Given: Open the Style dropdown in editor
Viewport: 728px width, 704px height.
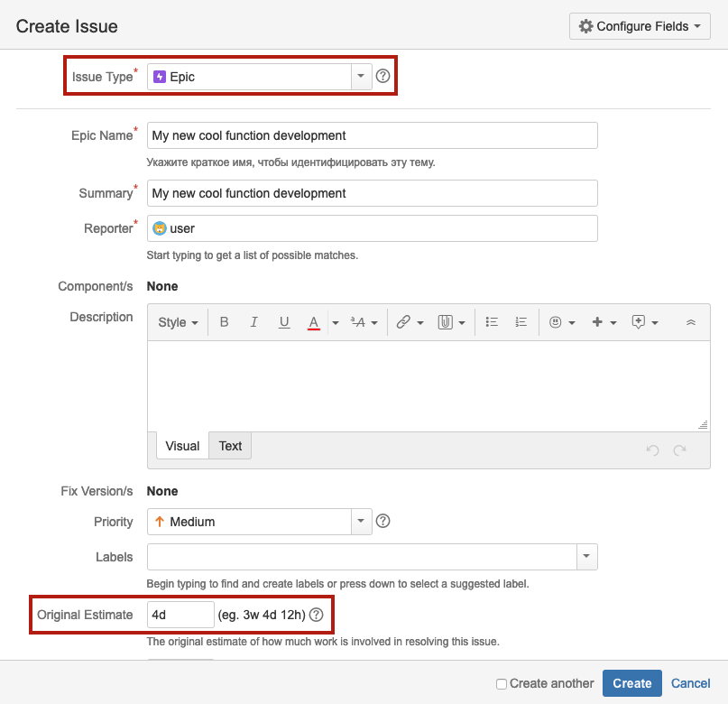Looking at the screenshot, I should [178, 322].
